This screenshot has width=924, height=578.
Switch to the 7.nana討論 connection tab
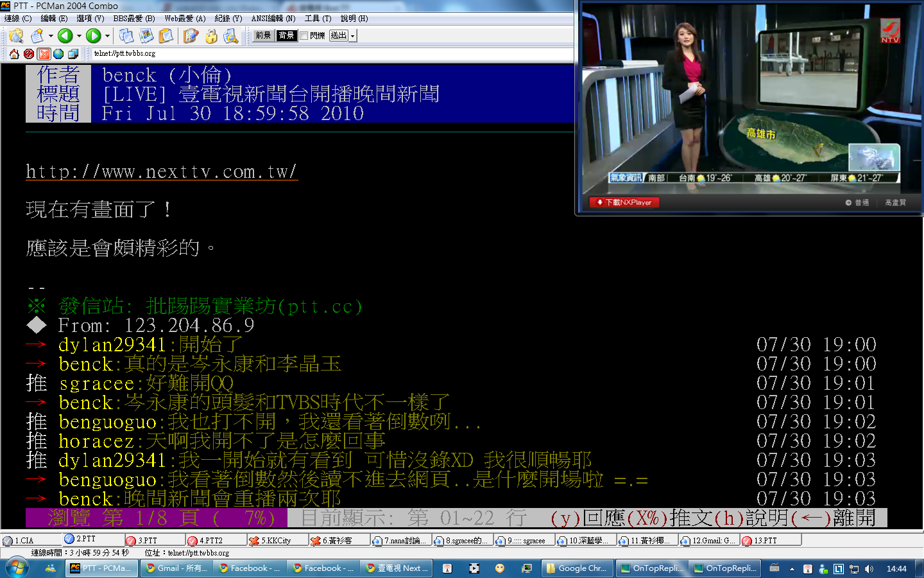pyautogui.click(x=400, y=541)
